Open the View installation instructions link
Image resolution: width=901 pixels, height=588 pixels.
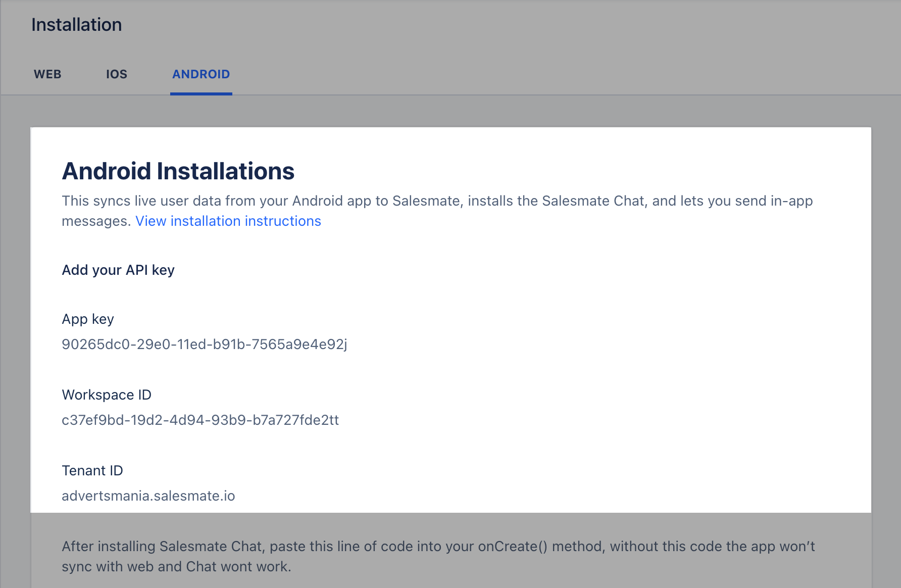(228, 221)
